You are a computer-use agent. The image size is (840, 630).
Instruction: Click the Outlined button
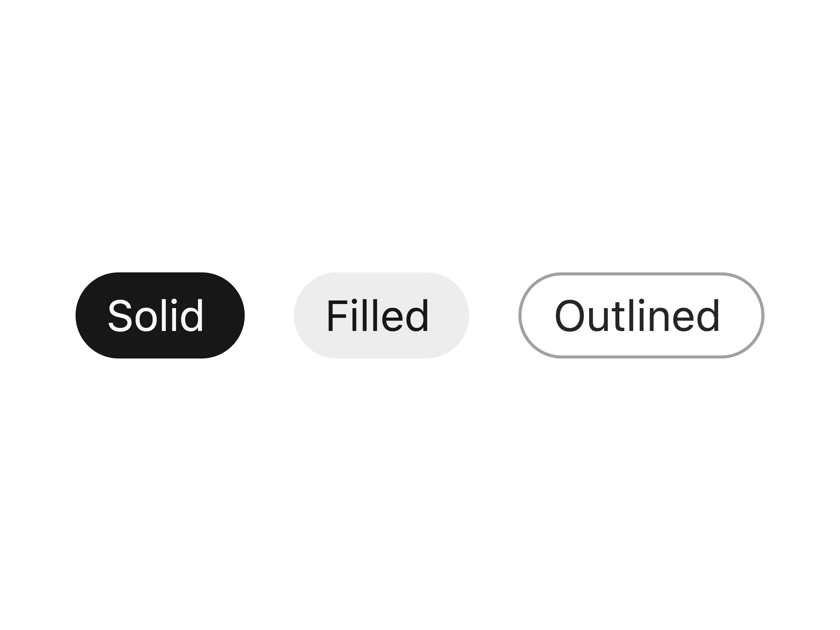(641, 315)
